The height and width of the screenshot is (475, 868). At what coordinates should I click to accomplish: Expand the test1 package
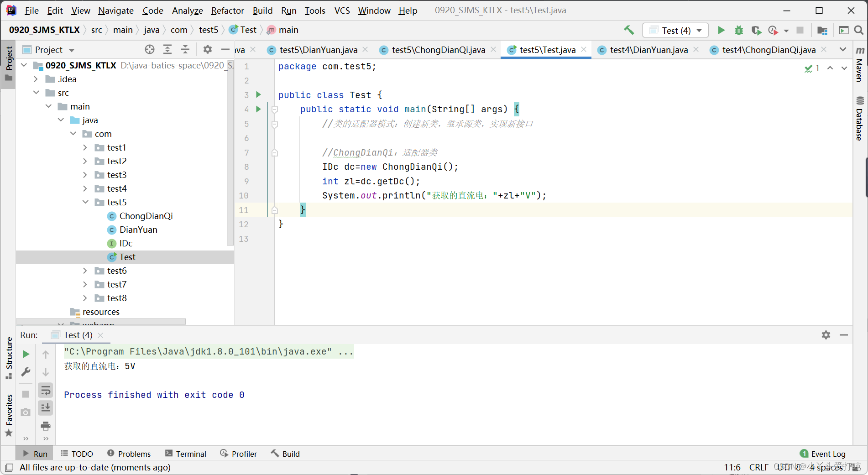85,148
